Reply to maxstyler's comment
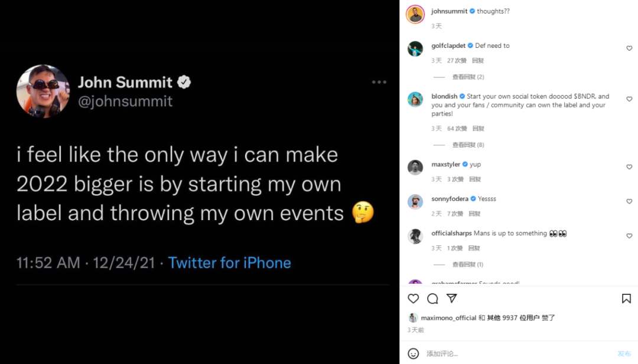This screenshot has width=638, height=364. (475, 179)
